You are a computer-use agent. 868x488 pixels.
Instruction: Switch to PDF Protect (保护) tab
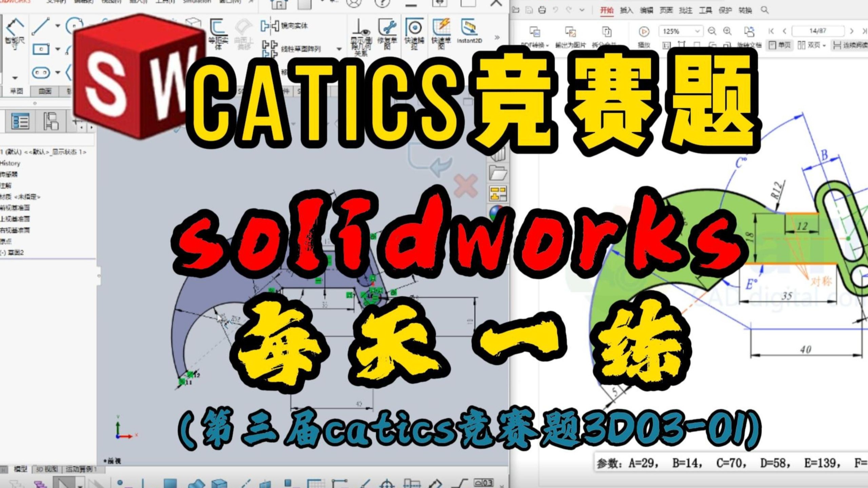[x=725, y=10]
